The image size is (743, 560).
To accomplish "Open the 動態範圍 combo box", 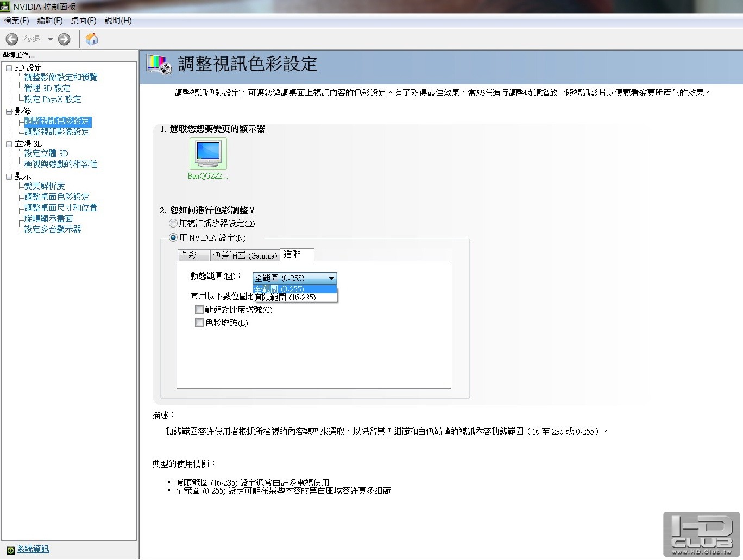I will pos(295,278).
